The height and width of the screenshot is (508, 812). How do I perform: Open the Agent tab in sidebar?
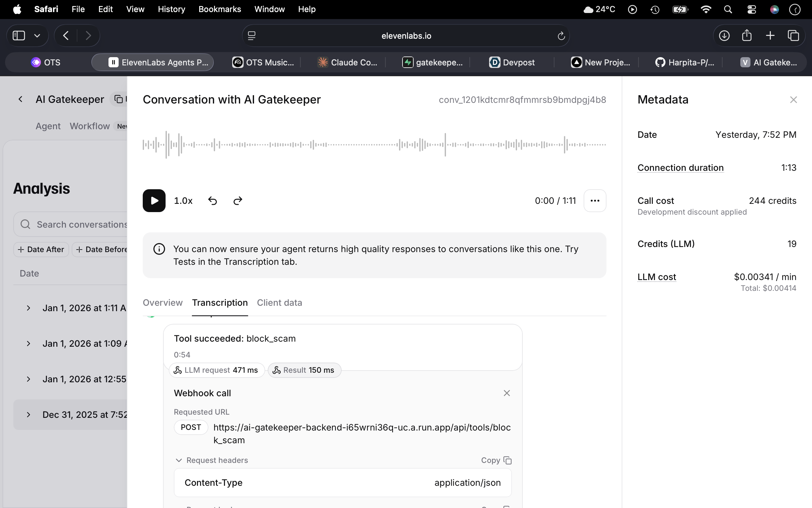pos(48,126)
